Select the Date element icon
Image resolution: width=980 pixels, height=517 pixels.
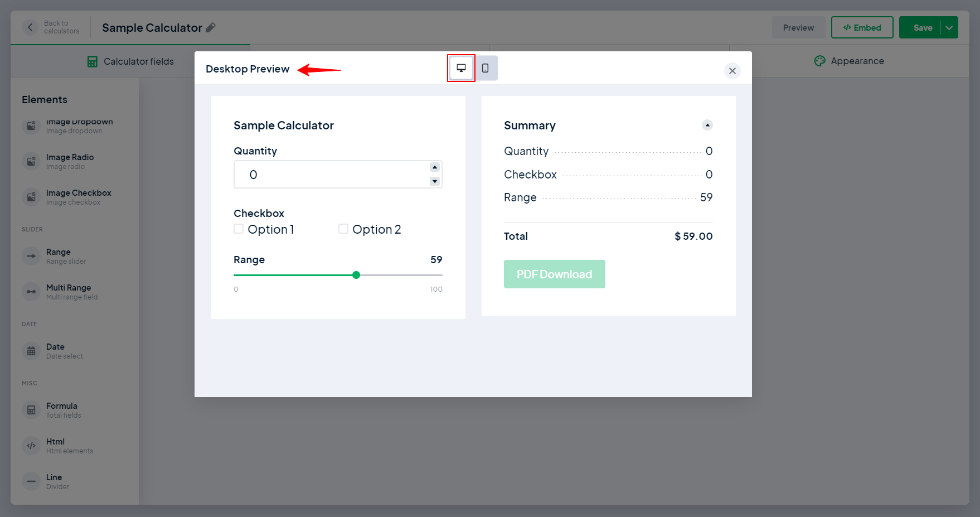click(31, 351)
